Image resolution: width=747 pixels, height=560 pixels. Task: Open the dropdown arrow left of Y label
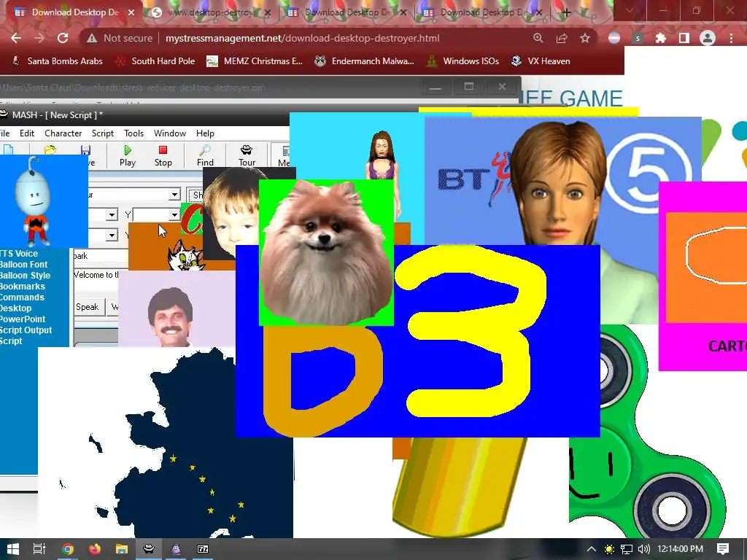pyautogui.click(x=112, y=215)
